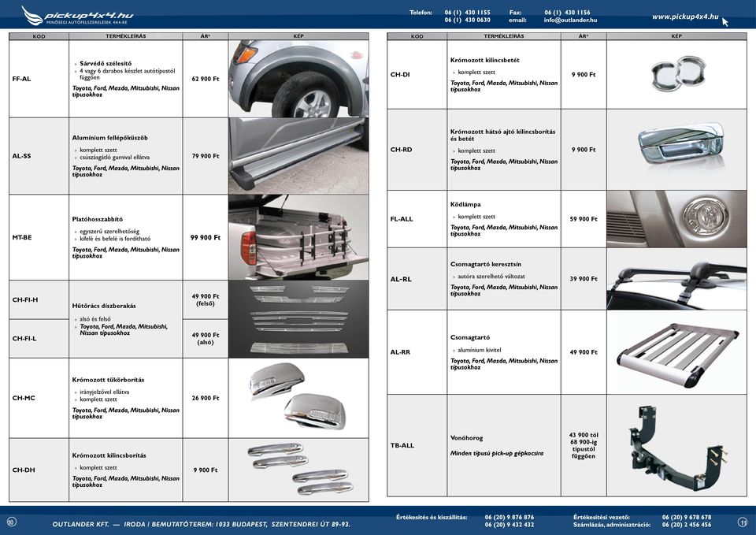
Task: Select product code CH-FI-L
Action: [24, 338]
